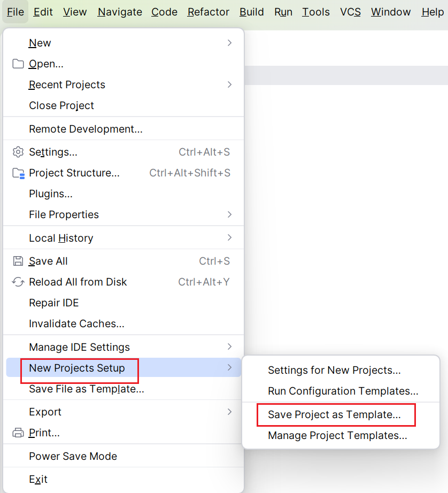448x493 pixels.
Task: Click the Reload All from Disk arrows icon
Action: [18, 282]
